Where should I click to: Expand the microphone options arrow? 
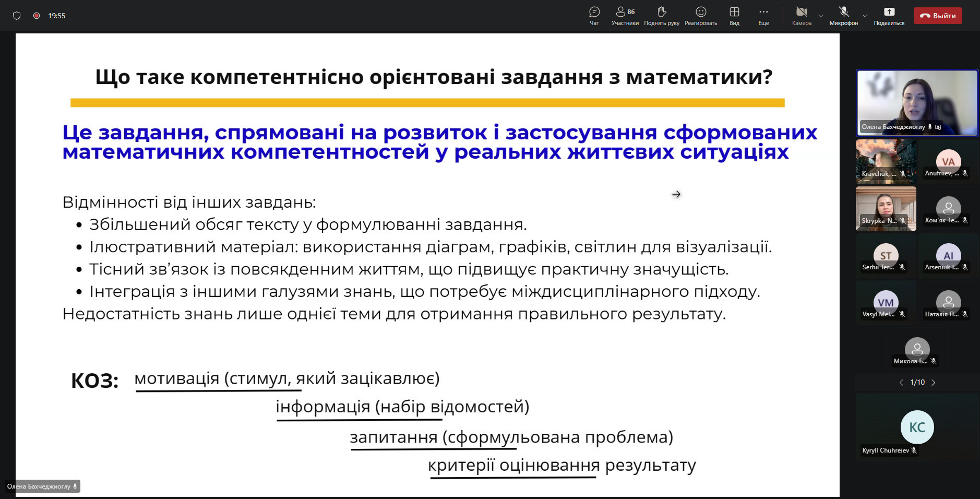(x=865, y=16)
